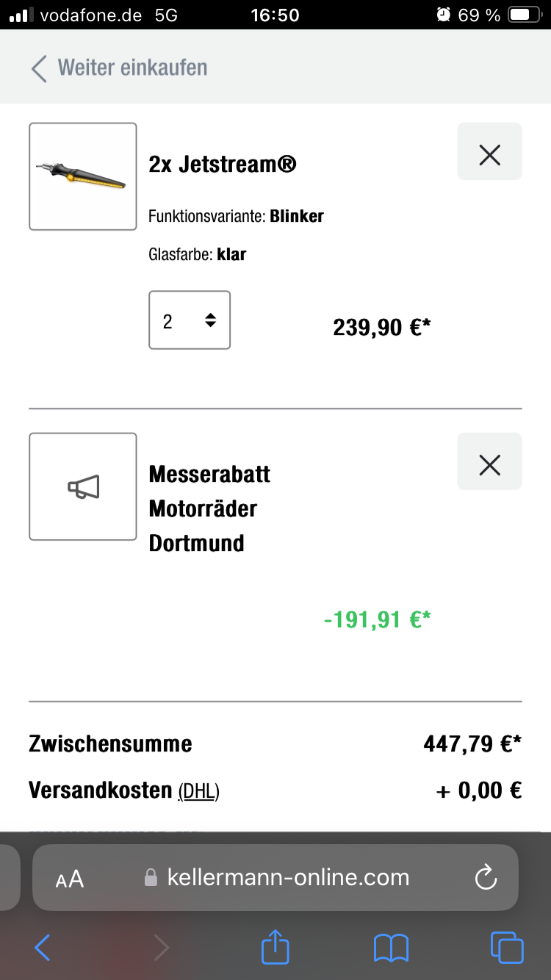Tap the 16:50 clock in status bar
Screen dimensions: 551x980
pyautogui.click(x=275, y=15)
